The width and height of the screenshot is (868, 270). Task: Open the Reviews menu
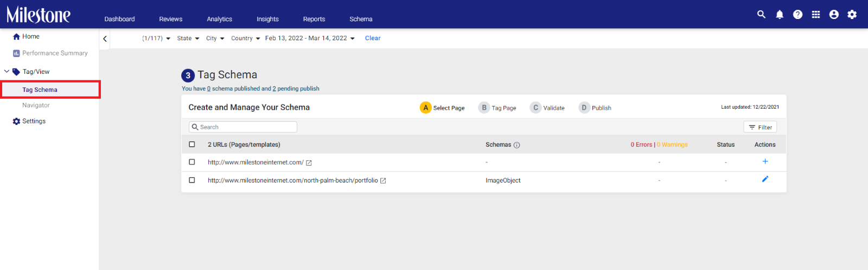[x=171, y=19]
